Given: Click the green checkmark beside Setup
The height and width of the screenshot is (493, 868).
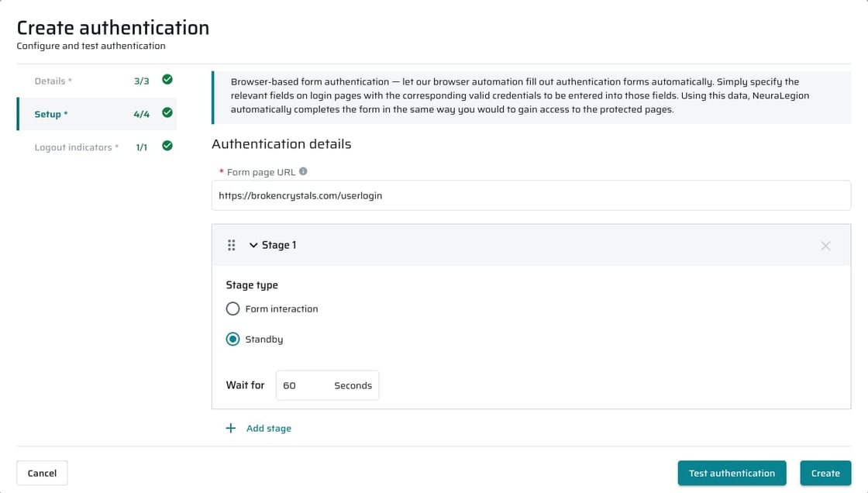Looking at the screenshot, I should [x=167, y=113].
